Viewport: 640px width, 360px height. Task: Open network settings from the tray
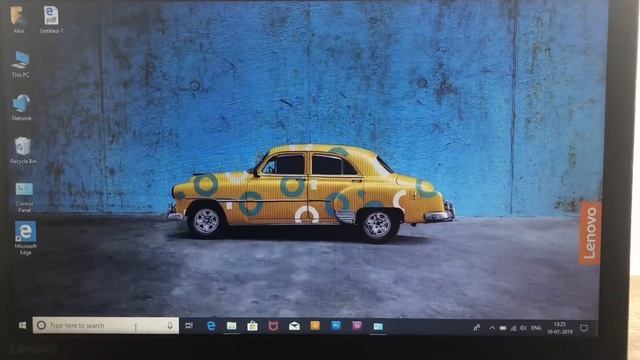[x=513, y=328]
